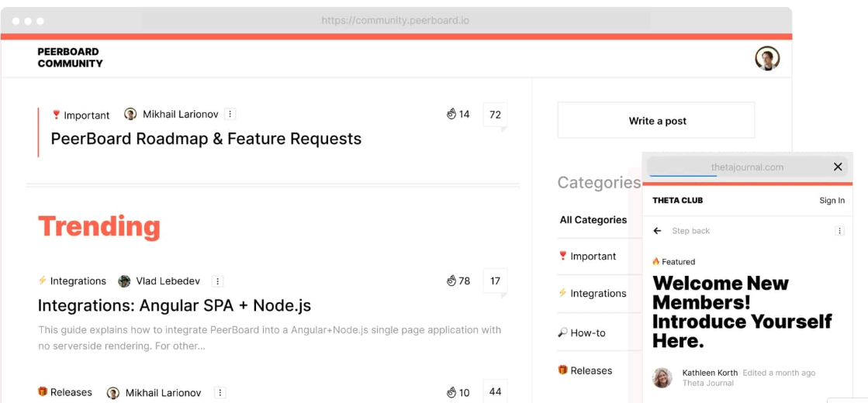Select All Categories in sidebar
The width and height of the screenshot is (868, 403).
click(593, 220)
